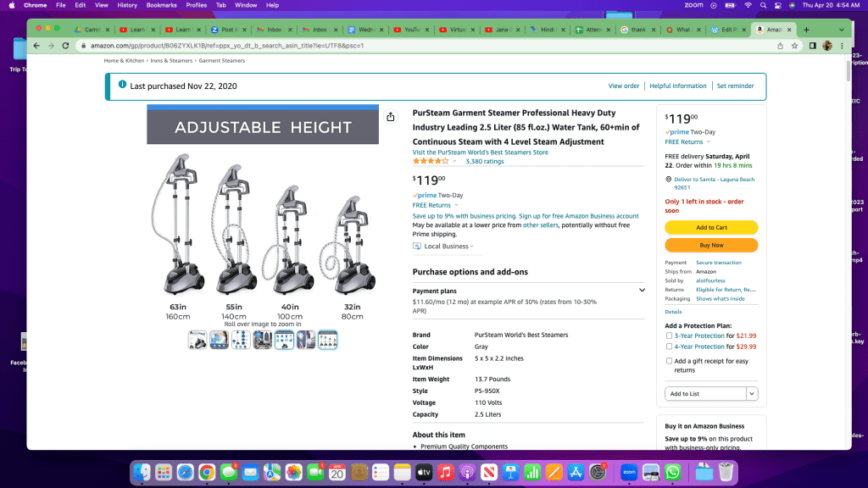Expand the Payment plans section
Viewport: 868px width, 488px height.
[x=642, y=291]
